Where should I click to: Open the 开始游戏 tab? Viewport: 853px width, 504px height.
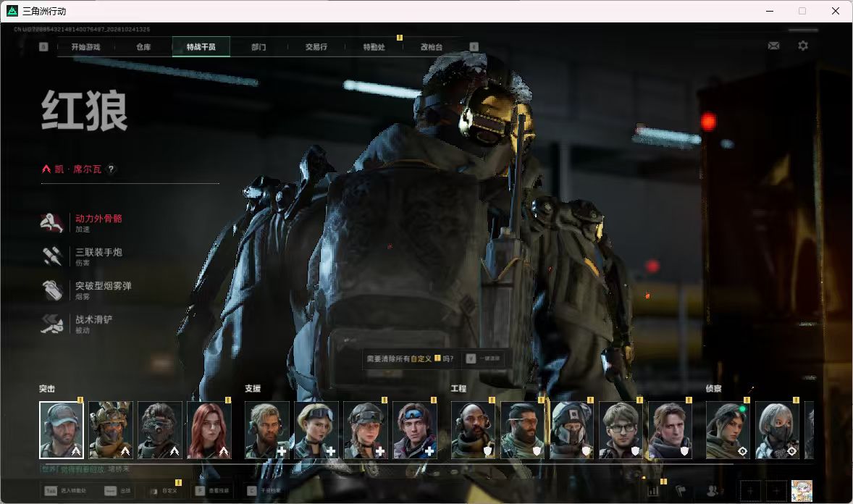pos(85,47)
